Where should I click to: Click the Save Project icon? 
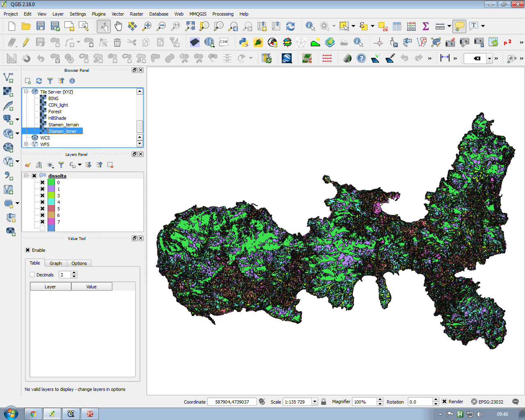pyautogui.click(x=40, y=26)
